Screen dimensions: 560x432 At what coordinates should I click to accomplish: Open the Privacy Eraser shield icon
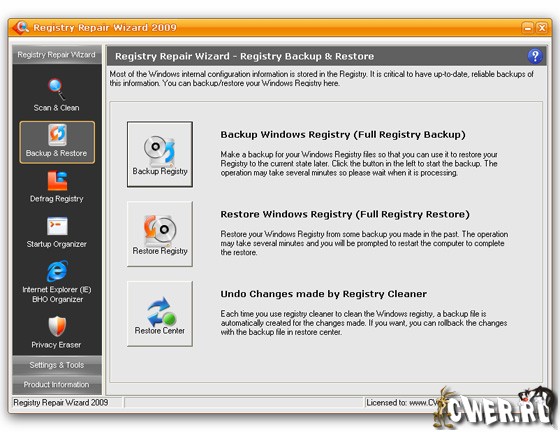57,326
